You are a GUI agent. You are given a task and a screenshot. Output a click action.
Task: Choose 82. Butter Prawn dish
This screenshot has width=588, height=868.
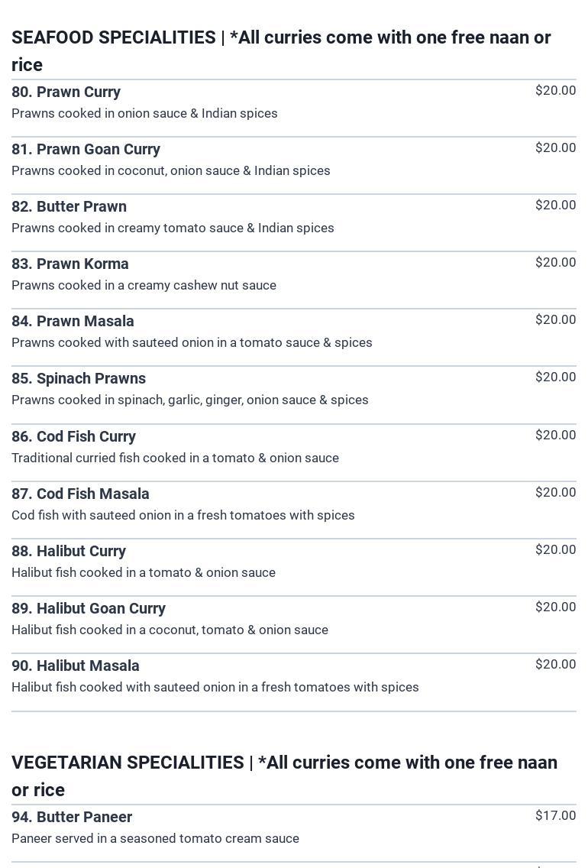(x=69, y=206)
